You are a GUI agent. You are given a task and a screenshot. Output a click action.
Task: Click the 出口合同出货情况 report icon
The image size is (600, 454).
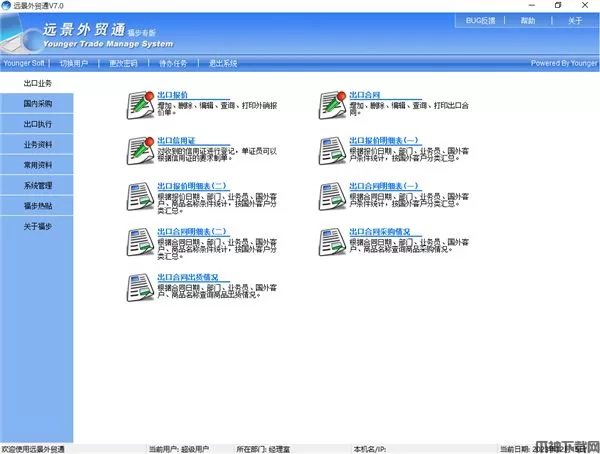(140, 287)
